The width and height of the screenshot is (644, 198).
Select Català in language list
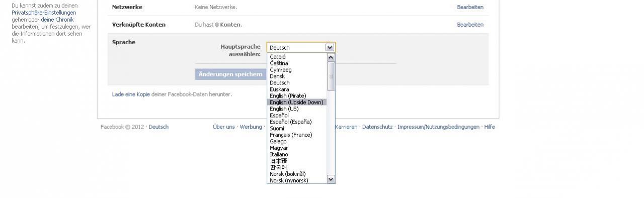[x=297, y=57]
